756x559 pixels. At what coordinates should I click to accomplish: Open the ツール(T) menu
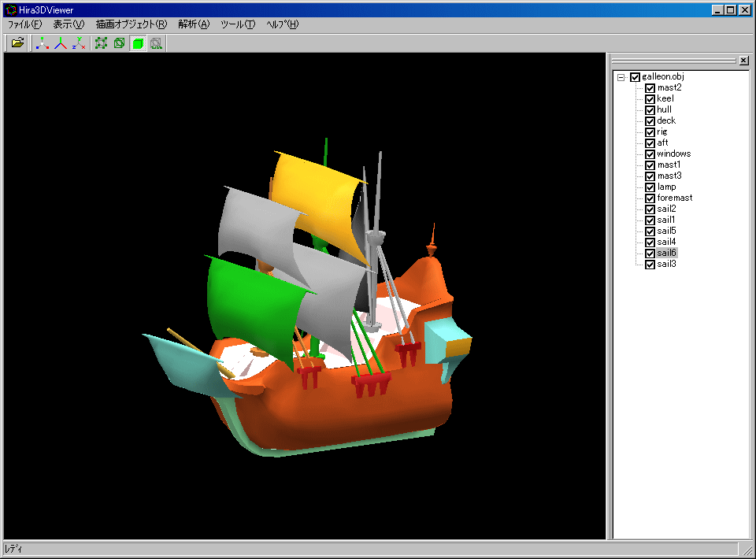click(238, 24)
